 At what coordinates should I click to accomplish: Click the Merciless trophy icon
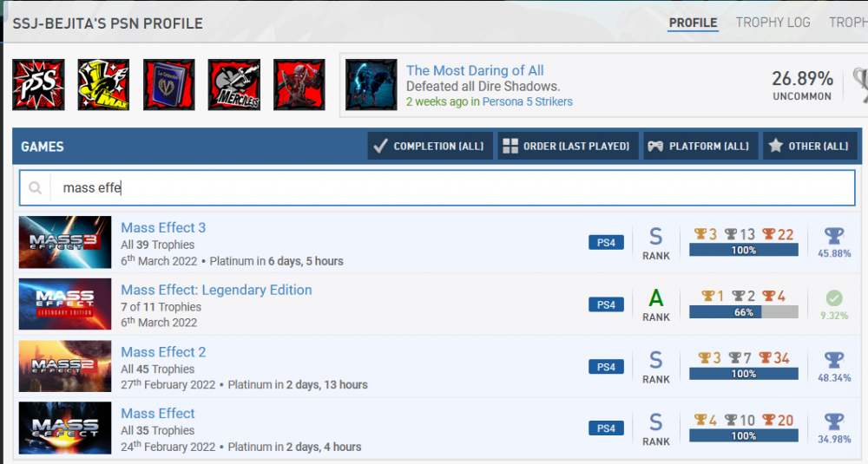233,85
